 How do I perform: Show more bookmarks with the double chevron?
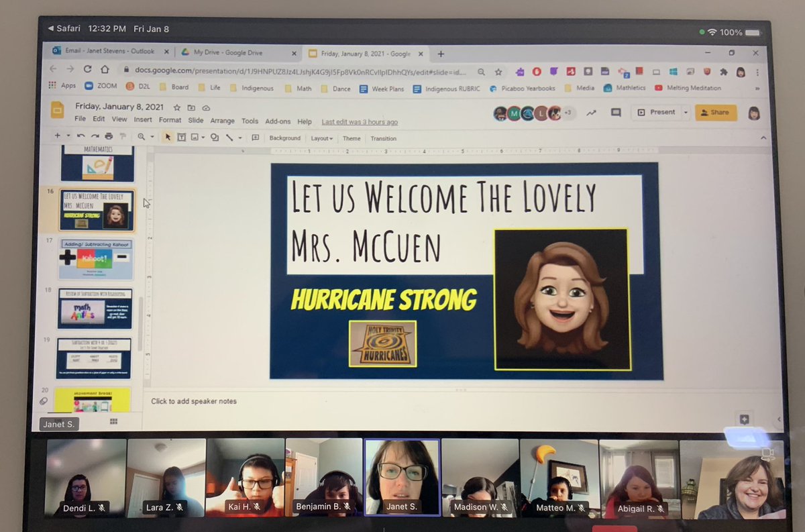tap(757, 88)
